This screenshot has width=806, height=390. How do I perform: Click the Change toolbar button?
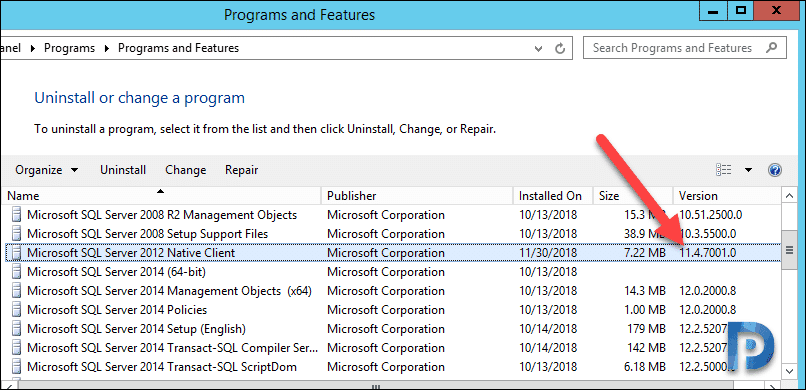point(186,170)
